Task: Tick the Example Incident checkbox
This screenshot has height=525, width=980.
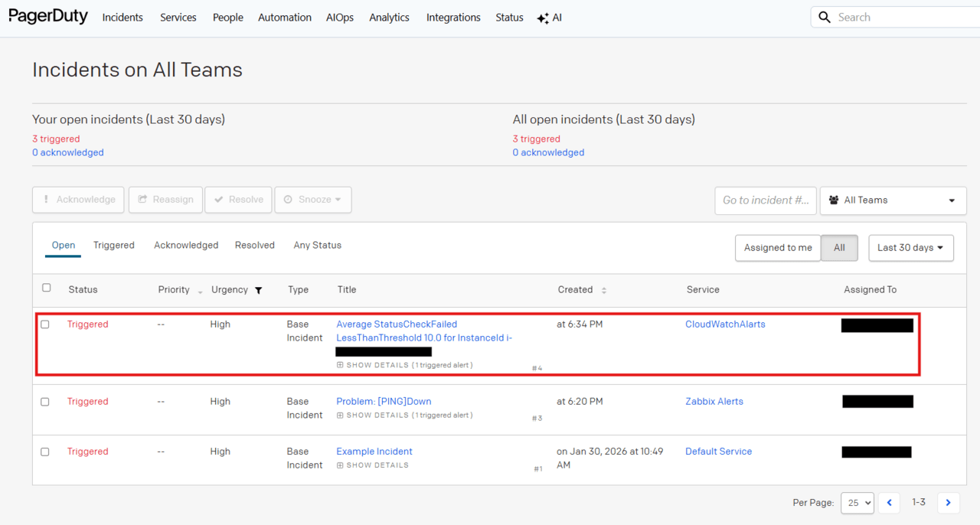Action: pyautogui.click(x=45, y=452)
